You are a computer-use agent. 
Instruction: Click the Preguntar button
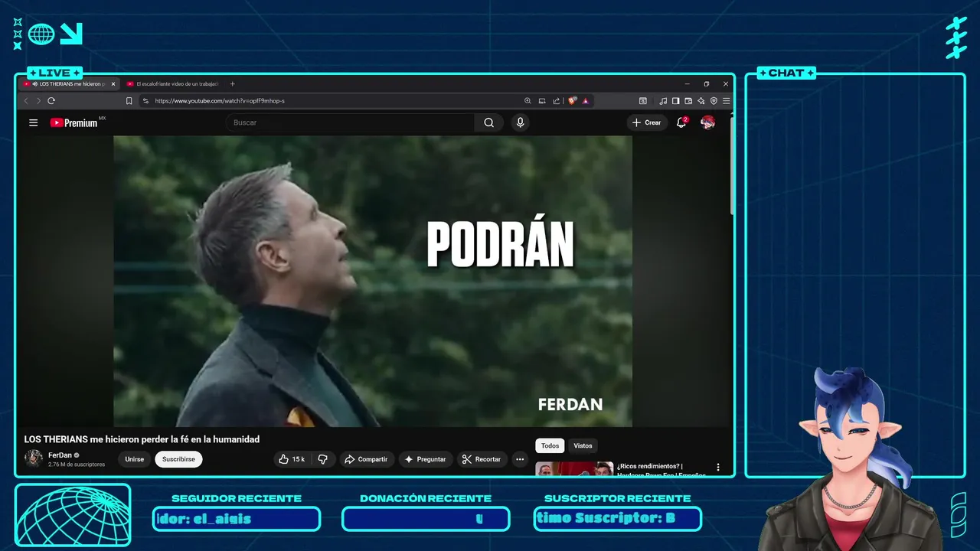click(x=426, y=459)
